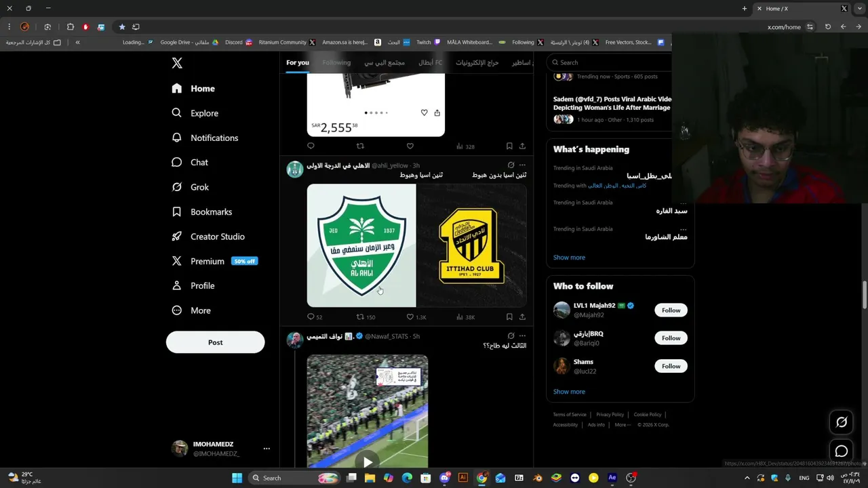Open the browser extensions puzzle icon

pos(71,27)
